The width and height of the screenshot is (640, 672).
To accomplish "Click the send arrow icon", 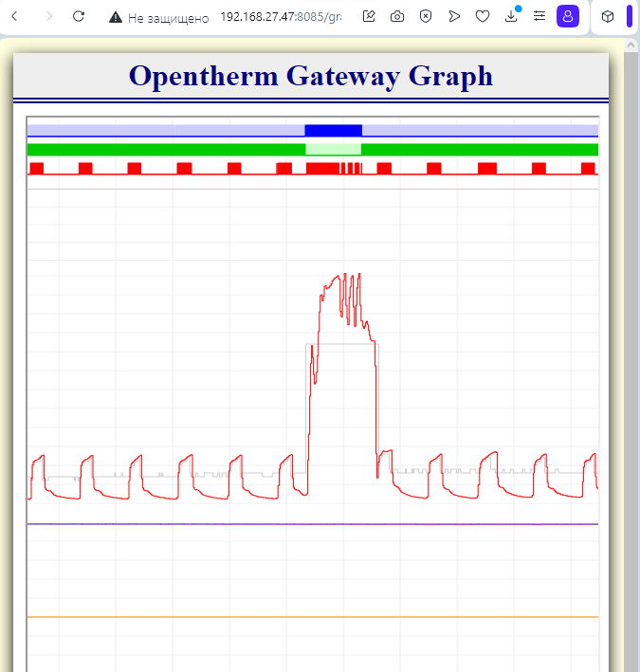I will point(455,16).
